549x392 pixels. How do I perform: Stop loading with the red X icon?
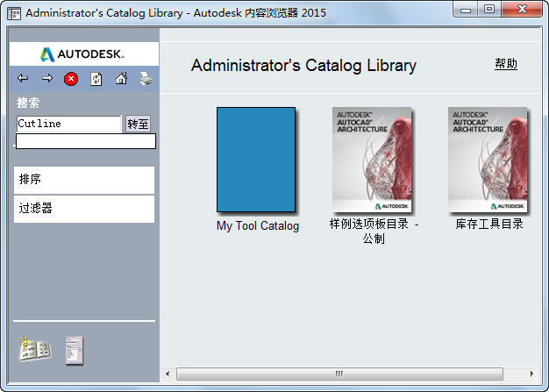click(x=71, y=79)
